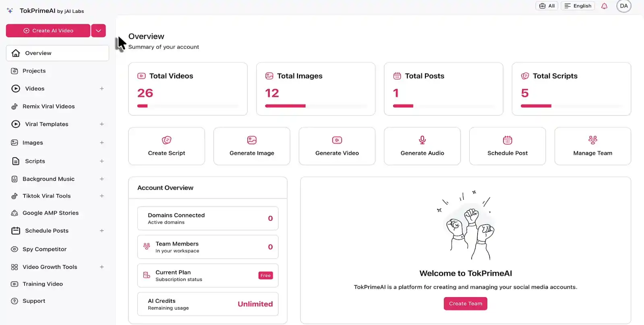The image size is (644, 325).
Task: Click the Google AMP Stories icon
Action: (14, 213)
